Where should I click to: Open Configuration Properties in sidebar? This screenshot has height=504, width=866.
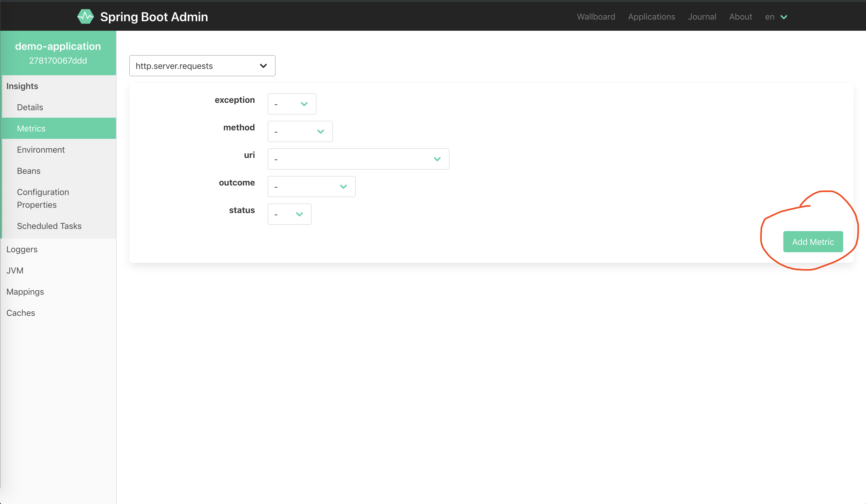coord(43,198)
